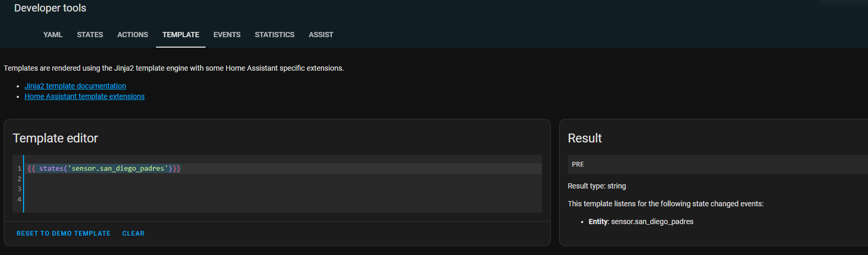The image size is (868, 255).
Task: Click Reset to Demo Template button
Action: (63, 234)
